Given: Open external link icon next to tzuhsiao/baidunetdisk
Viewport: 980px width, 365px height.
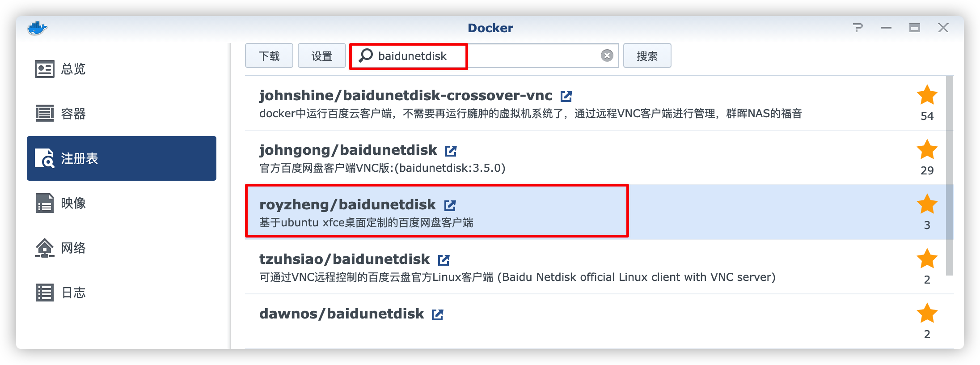Looking at the screenshot, I should (x=444, y=260).
